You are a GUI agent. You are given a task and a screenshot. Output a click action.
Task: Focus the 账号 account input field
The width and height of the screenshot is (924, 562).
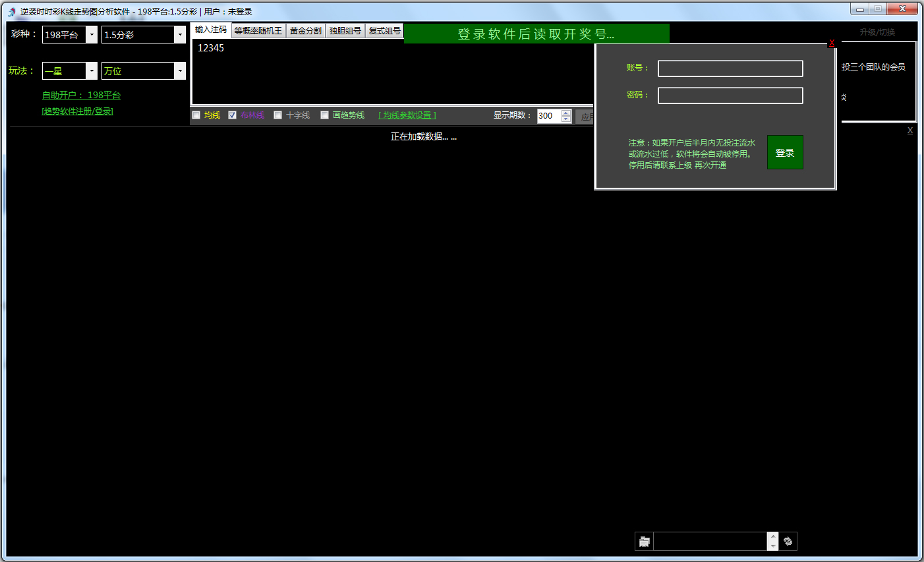tap(730, 69)
